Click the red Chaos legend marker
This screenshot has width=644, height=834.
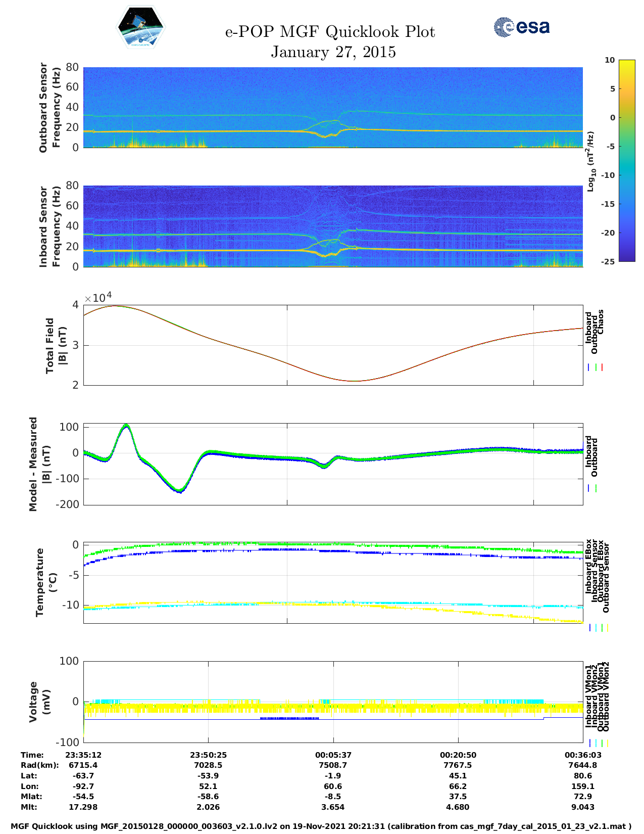[x=602, y=367]
